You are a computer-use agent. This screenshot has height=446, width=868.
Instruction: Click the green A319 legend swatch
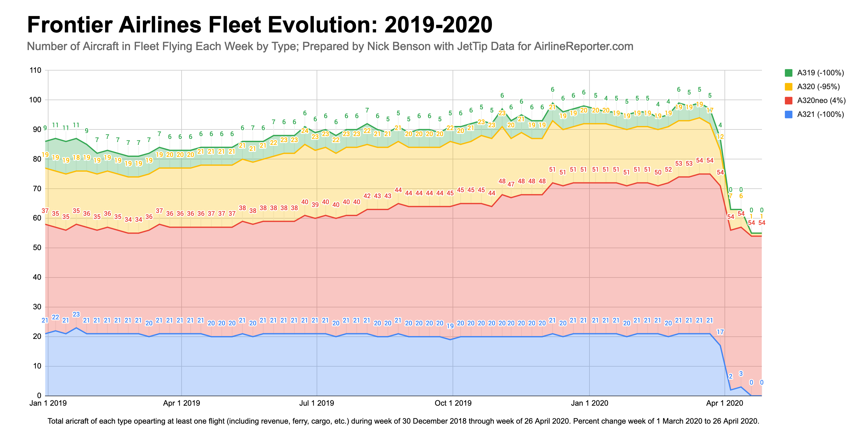[x=788, y=73]
